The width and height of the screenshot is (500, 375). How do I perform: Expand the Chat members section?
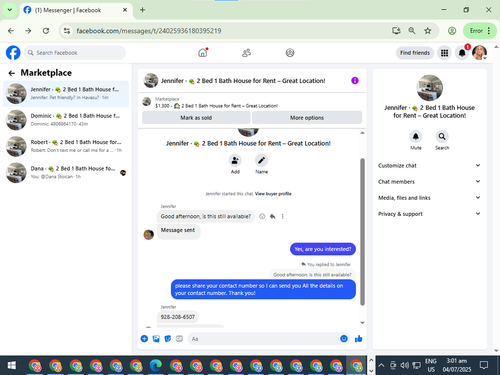click(x=429, y=181)
